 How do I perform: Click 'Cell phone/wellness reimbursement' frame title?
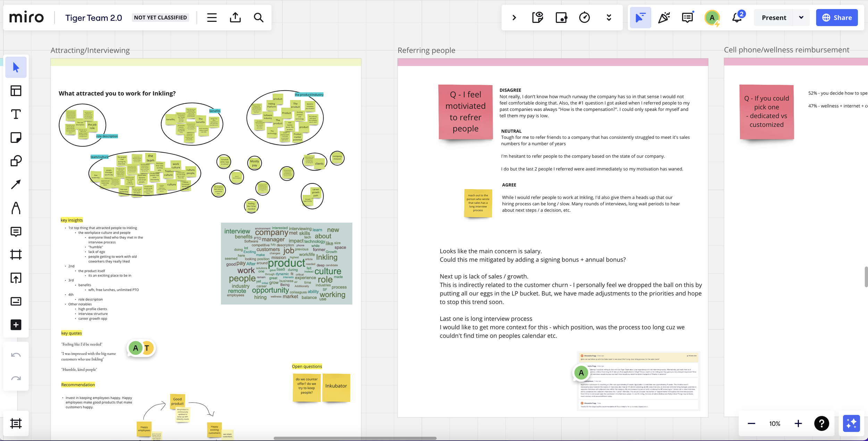tap(786, 50)
